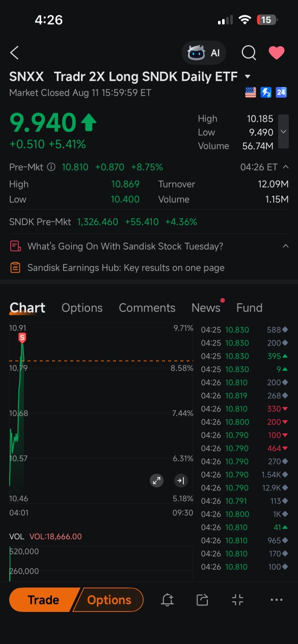Screen dimensions: 298x644
Task: Tap the red S marker on chart
Action: click(22, 337)
